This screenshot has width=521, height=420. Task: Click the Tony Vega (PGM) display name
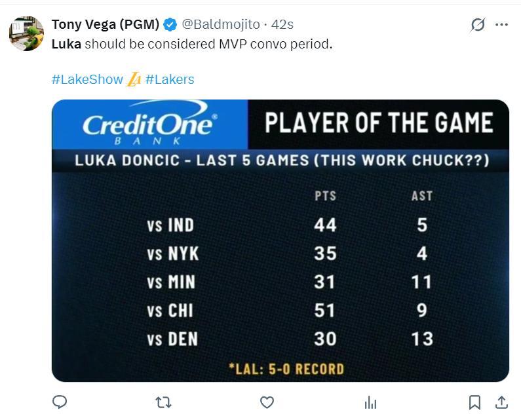105,25
